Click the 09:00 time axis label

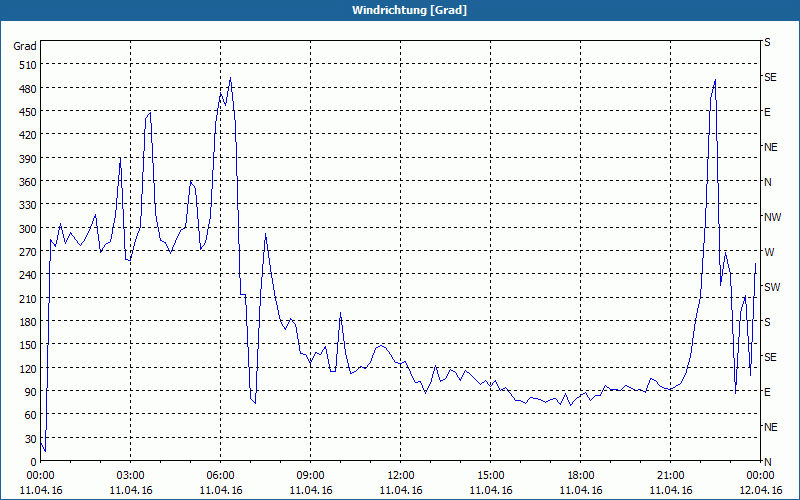310,476
